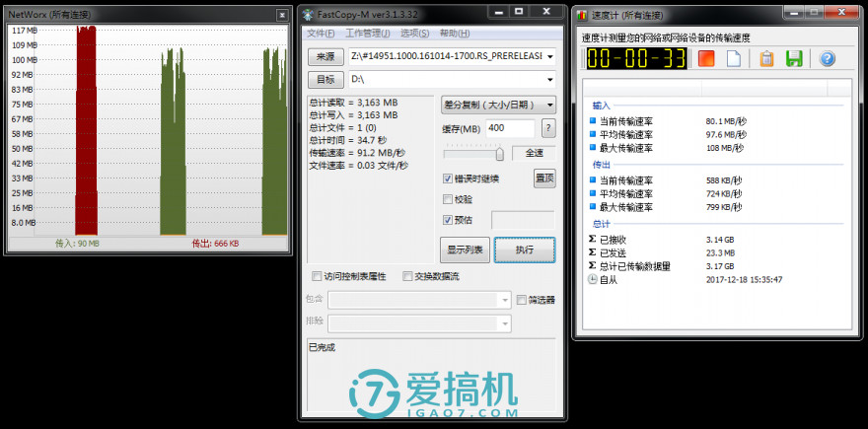Open the 差分复制 copy mode dropdown

click(x=498, y=105)
